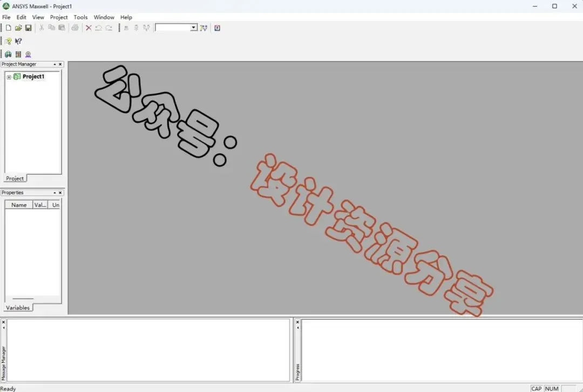Create a new project with the blank page icon

point(8,28)
